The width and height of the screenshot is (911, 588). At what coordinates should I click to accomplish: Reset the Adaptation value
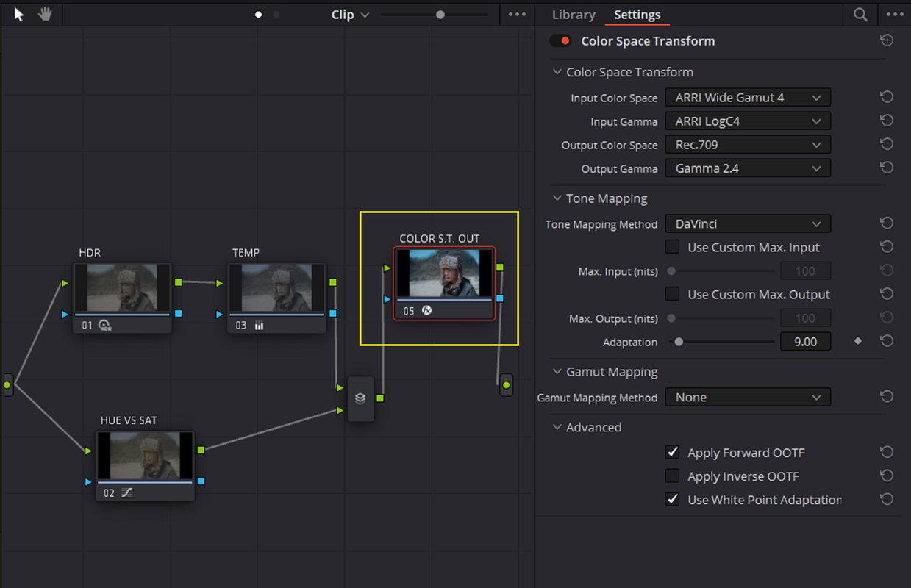click(x=887, y=341)
